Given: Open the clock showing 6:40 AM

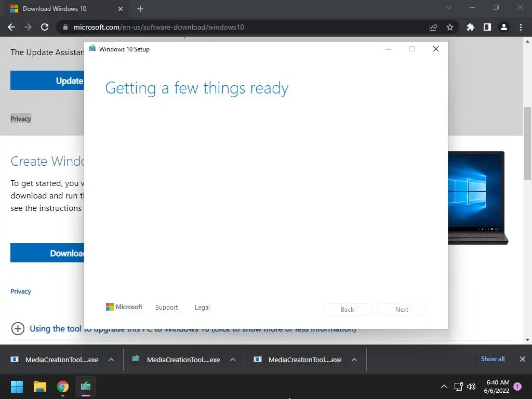Looking at the screenshot, I should [x=497, y=387].
